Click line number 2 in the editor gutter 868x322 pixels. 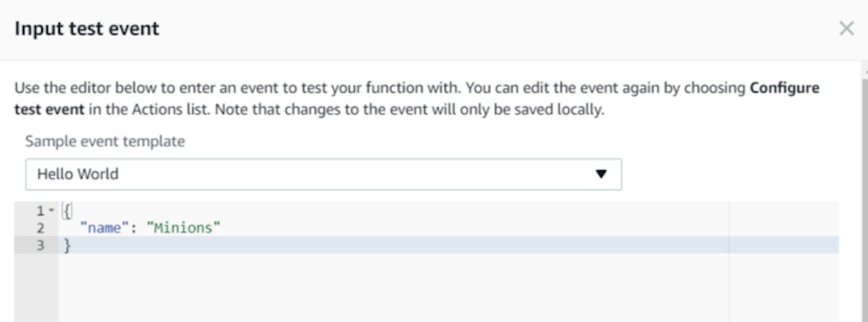pyautogui.click(x=40, y=228)
